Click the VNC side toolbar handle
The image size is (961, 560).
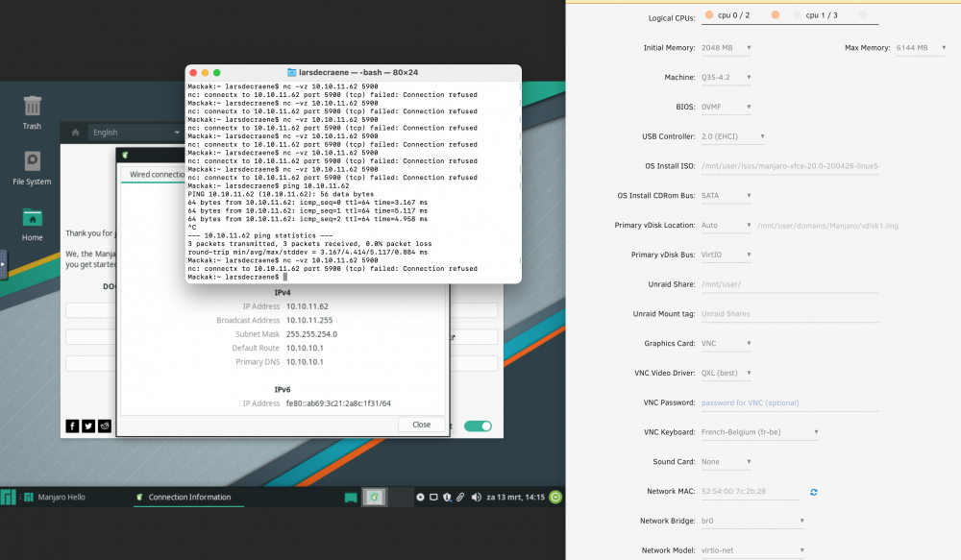(3, 265)
